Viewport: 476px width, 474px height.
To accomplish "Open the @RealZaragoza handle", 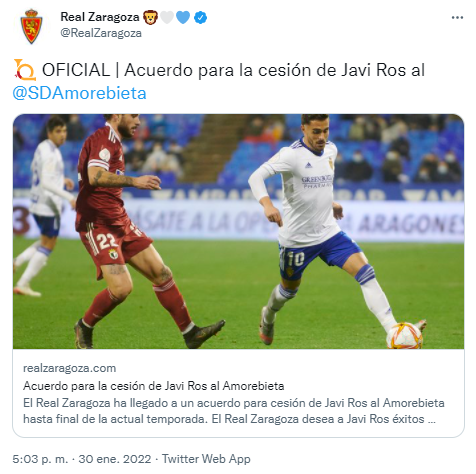I will pos(101,33).
